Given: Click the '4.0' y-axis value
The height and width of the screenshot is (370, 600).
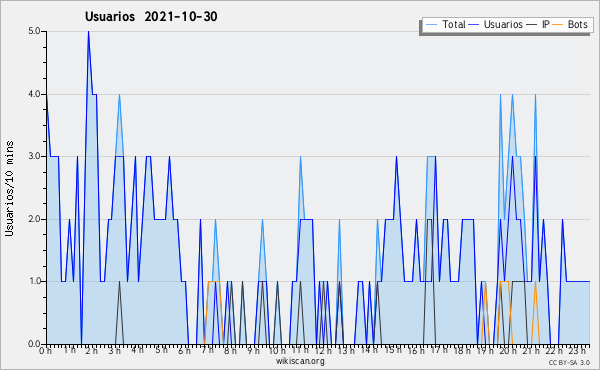Looking at the screenshot, I should click(x=34, y=94).
